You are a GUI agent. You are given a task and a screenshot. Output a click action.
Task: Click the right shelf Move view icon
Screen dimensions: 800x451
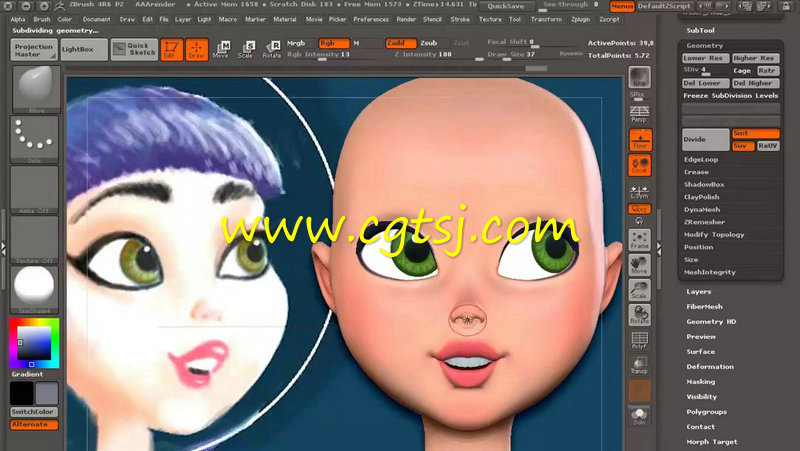click(639, 265)
